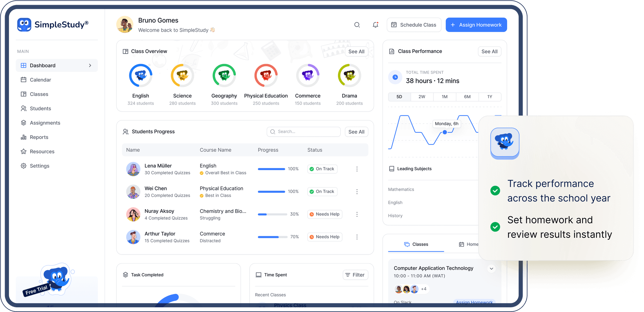This screenshot has height=312, width=644.
Task: Click Lena Müller's avatar
Action: 133,169
